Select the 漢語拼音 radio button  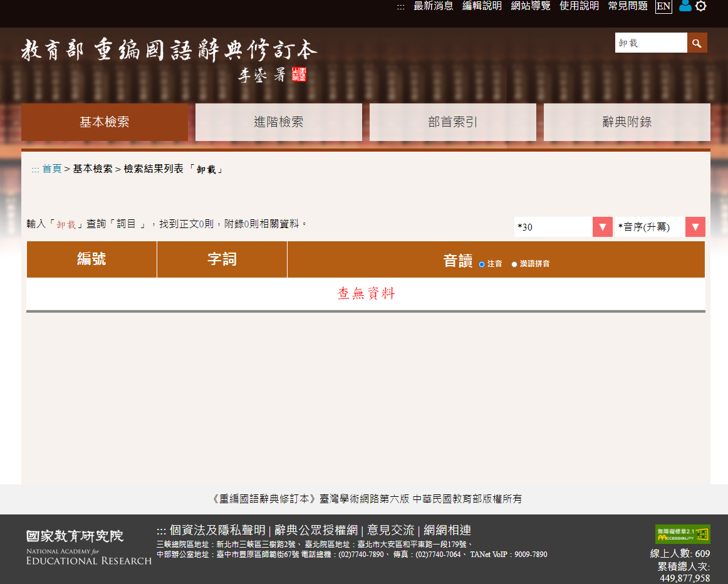(514, 264)
